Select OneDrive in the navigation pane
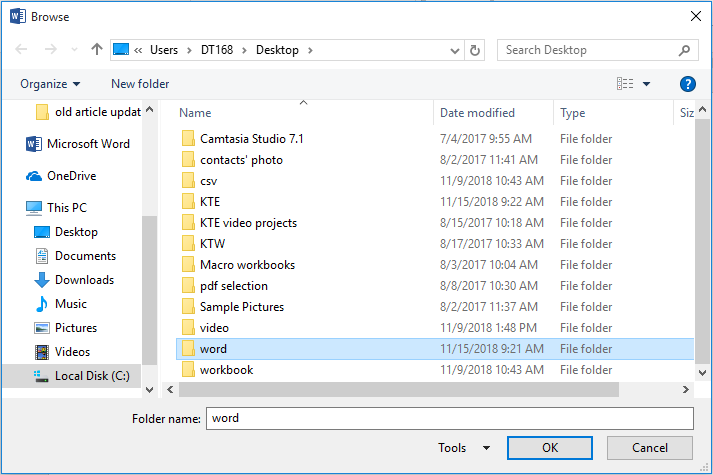Screen dimensions: 713x475 click(x=73, y=176)
